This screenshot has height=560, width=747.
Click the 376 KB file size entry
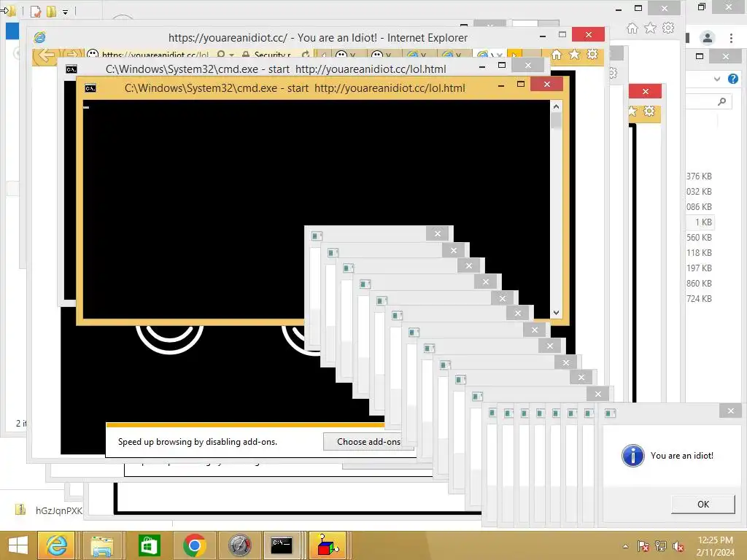point(699,176)
